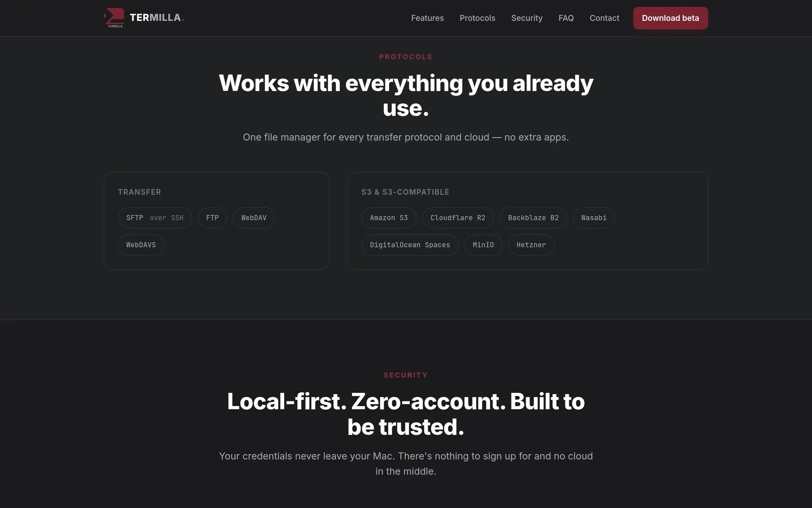Click the Termilla logo icon

point(114,18)
